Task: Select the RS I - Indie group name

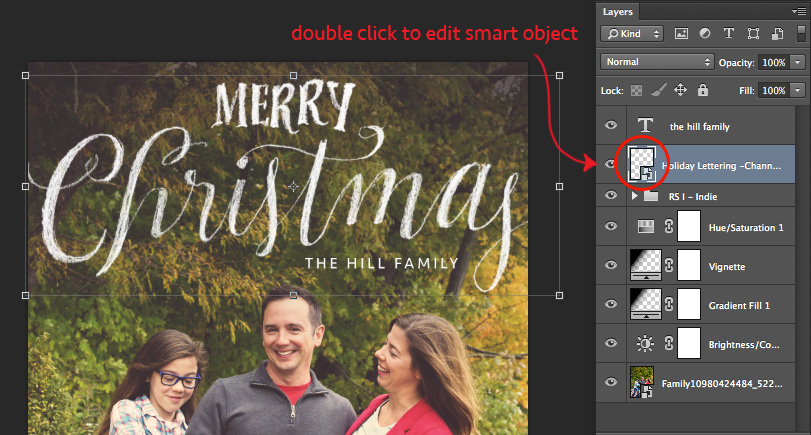Action: tap(693, 197)
